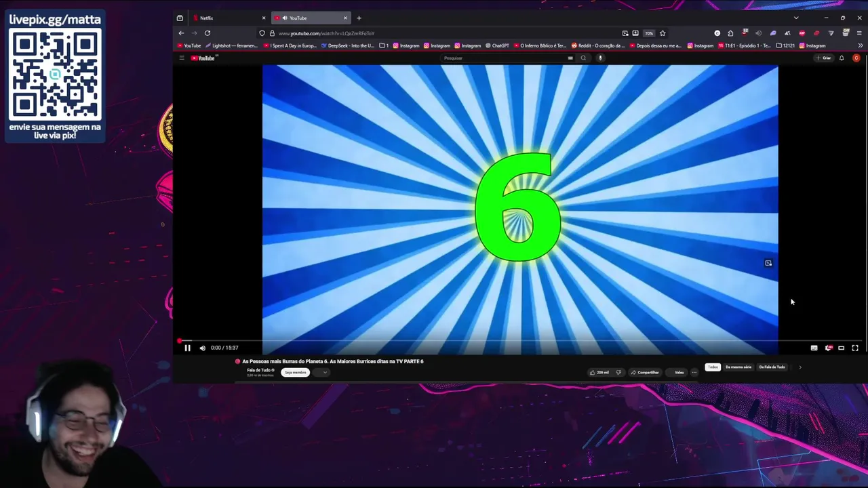This screenshot has width=868, height=488.
Task: Open the video player settings gear
Action: (x=828, y=348)
